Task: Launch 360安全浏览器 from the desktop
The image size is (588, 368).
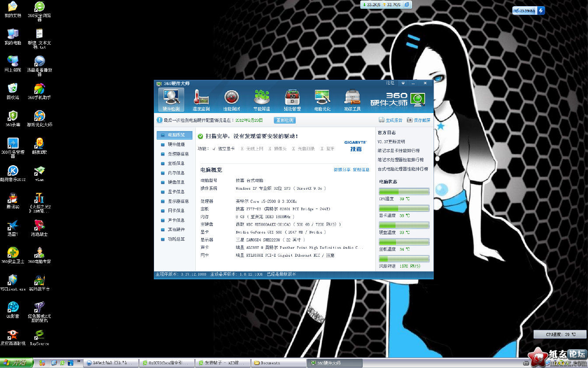Action: click(x=39, y=9)
